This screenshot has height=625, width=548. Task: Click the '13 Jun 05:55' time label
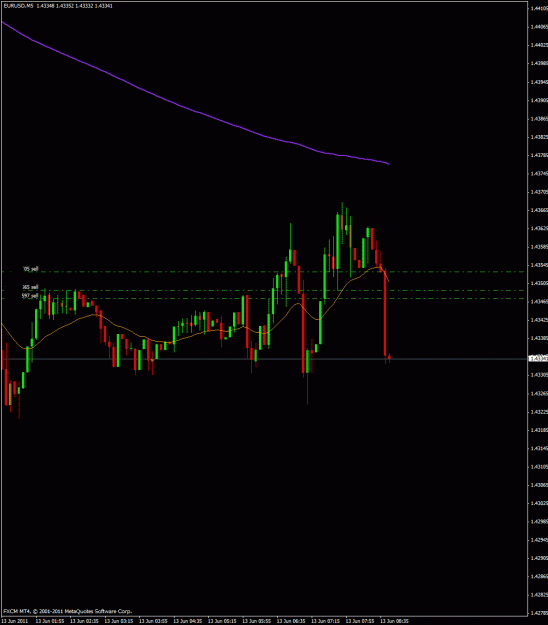tap(256, 621)
